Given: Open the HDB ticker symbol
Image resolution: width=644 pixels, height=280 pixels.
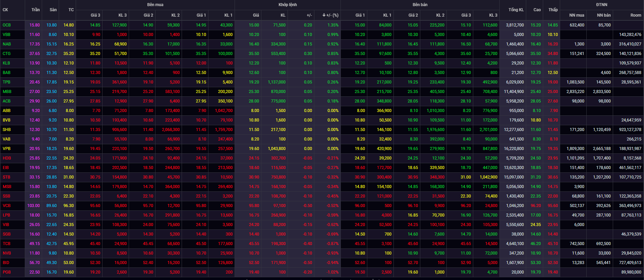Looking at the screenshot, I should [7, 158].
